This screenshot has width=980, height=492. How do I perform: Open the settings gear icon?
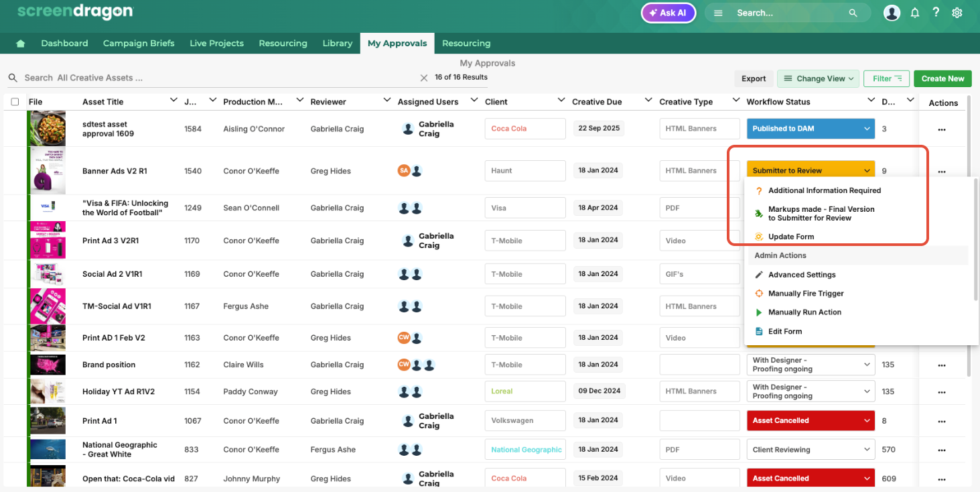point(957,13)
